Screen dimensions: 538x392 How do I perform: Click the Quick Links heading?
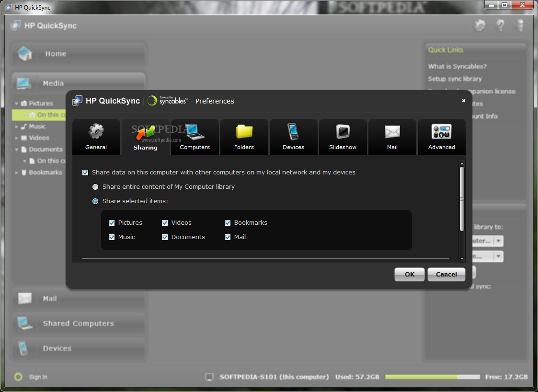(x=446, y=50)
